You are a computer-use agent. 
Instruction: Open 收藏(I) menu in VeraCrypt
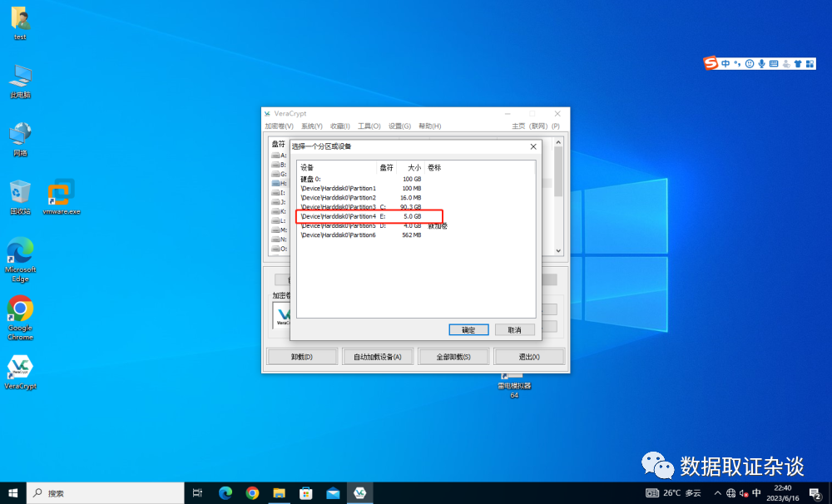[x=340, y=126]
